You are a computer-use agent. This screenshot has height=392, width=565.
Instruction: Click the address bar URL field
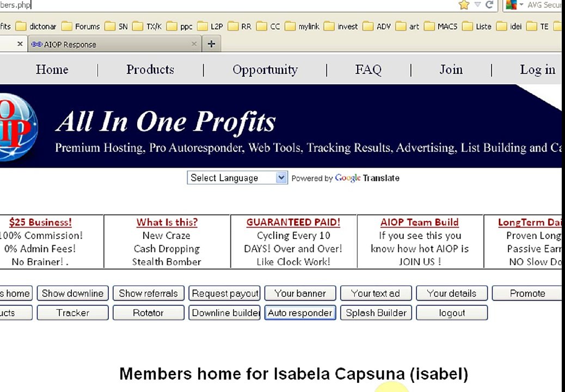click(x=227, y=5)
